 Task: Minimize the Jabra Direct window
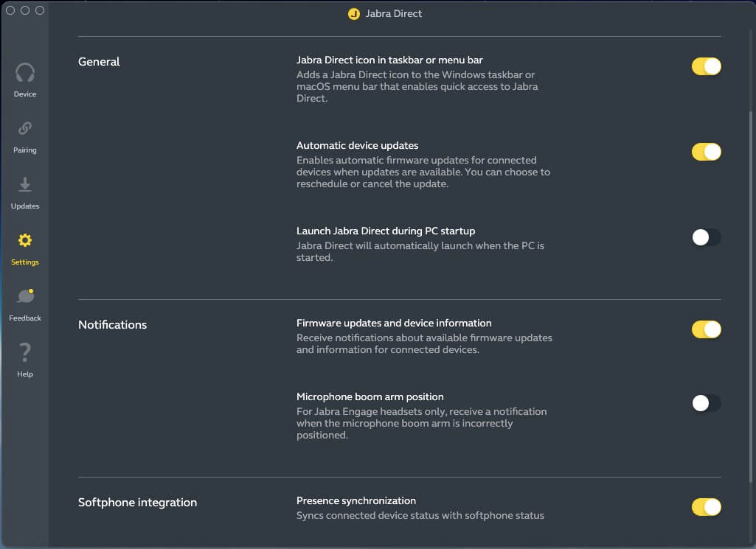[x=25, y=10]
